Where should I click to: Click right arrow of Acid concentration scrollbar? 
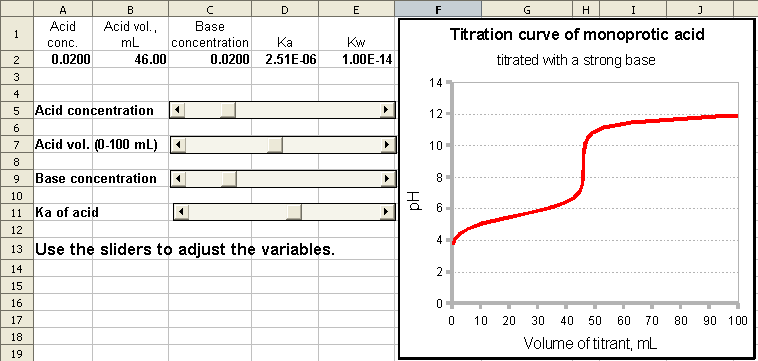(x=386, y=110)
